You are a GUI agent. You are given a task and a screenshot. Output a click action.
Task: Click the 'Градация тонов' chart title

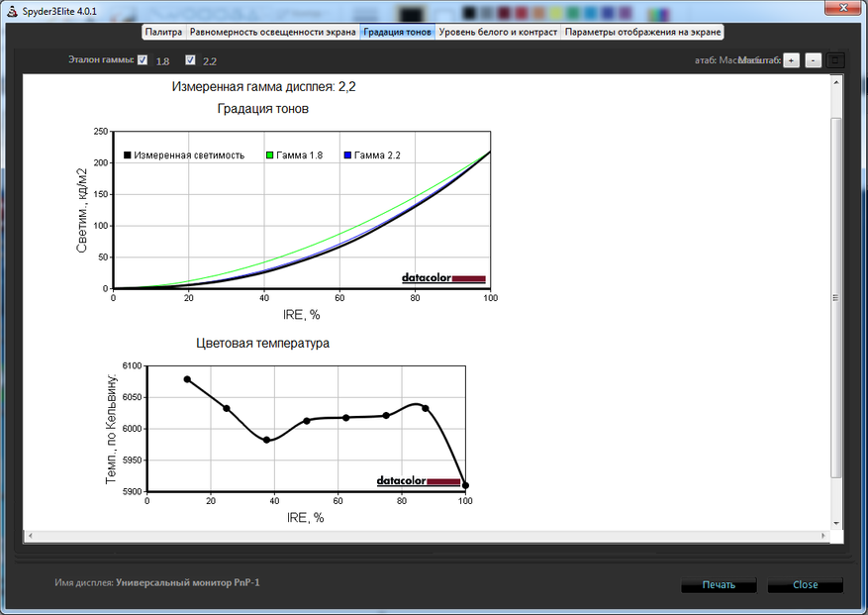coord(263,109)
